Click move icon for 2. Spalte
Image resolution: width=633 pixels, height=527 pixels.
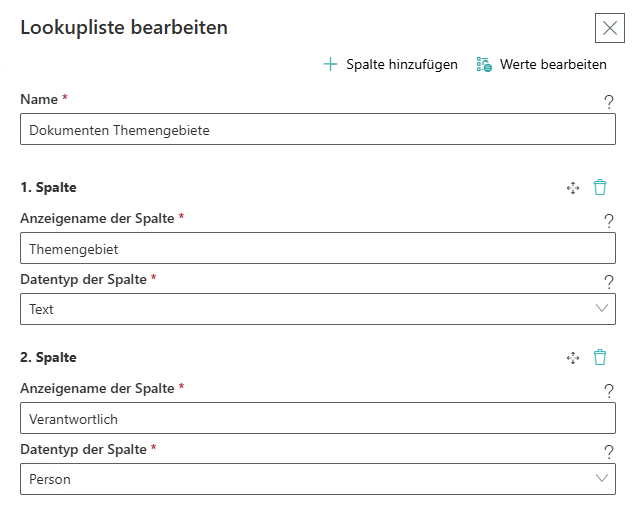pyautogui.click(x=573, y=357)
